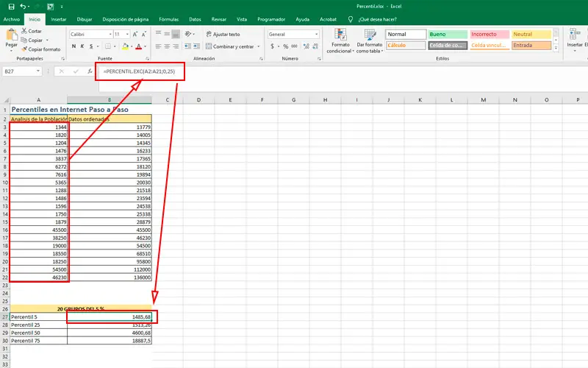Image resolution: width=588 pixels, height=368 pixels.
Task: Switch to the Fórmulas ribbon tab
Action: (x=168, y=18)
